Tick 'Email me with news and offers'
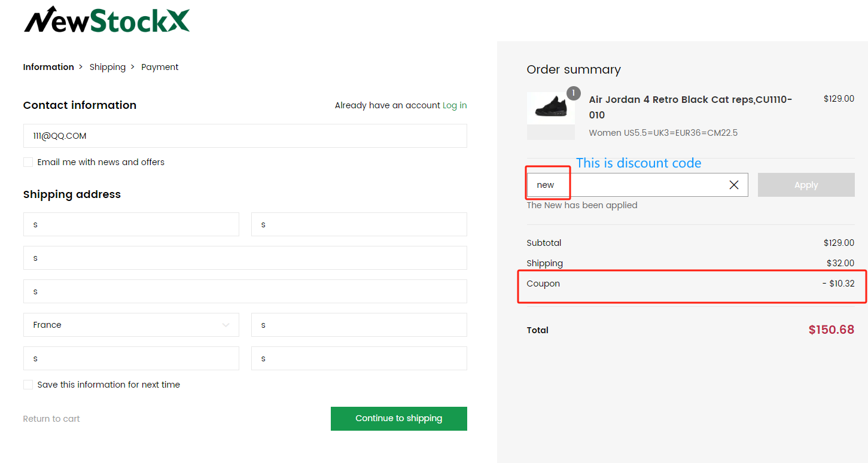Viewport: 868px width, 463px height. tap(28, 162)
